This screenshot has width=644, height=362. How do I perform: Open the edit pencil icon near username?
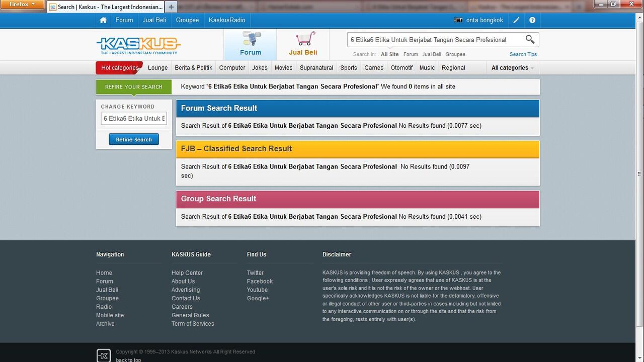pyautogui.click(x=516, y=20)
